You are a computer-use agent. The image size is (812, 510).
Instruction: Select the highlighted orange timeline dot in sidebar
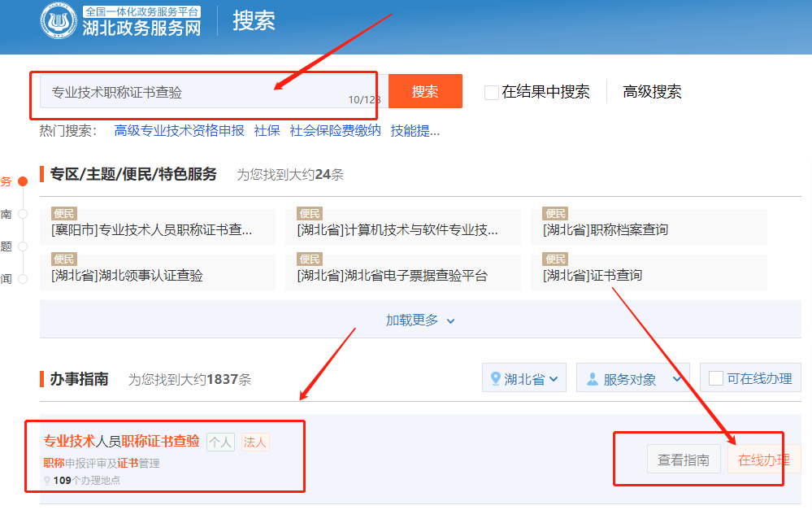click(23, 181)
